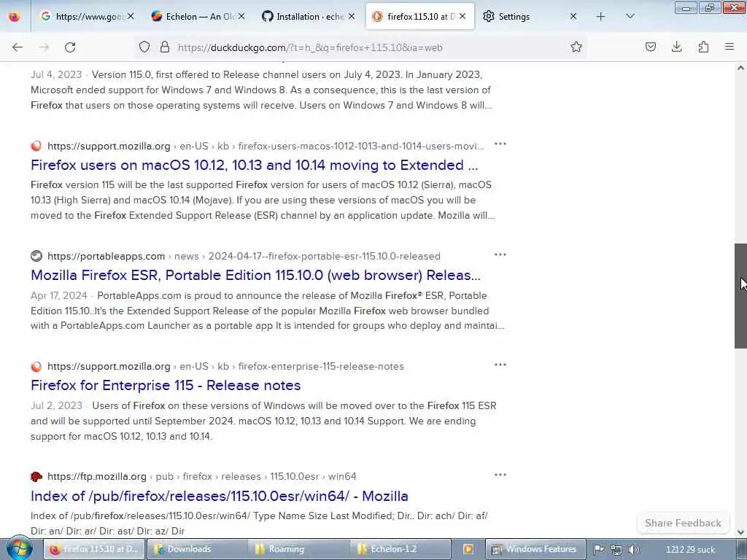Open tracking protection shield icon
This screenshot has height=560, width=747.
(144, 47)
